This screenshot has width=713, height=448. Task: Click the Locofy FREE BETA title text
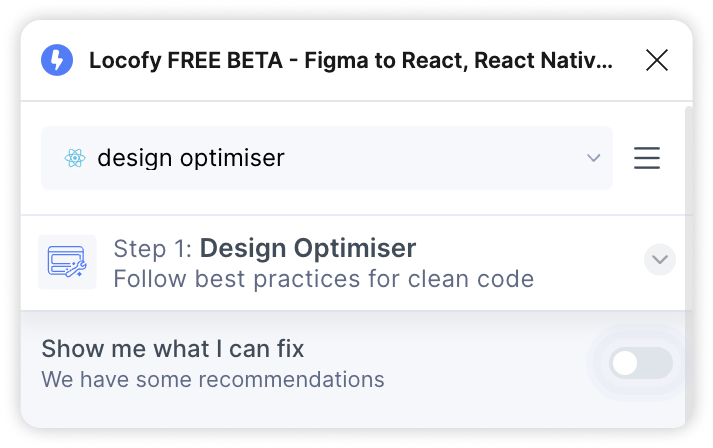(x=186, y=60)
